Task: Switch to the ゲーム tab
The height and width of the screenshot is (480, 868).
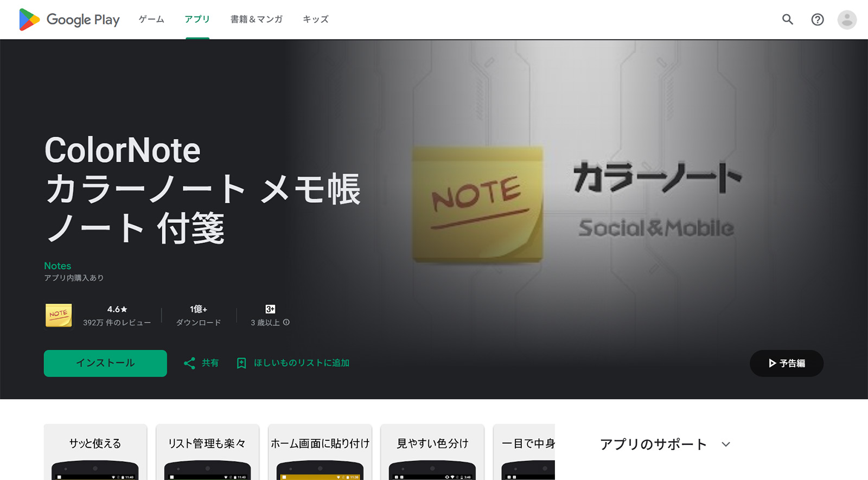Action: [x=151, y=19]
